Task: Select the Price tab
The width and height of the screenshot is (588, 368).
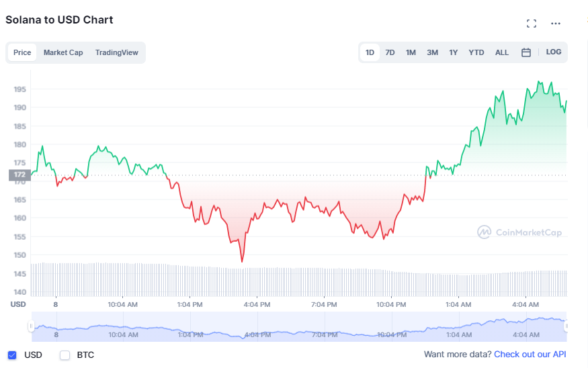Action: (22, 52)
